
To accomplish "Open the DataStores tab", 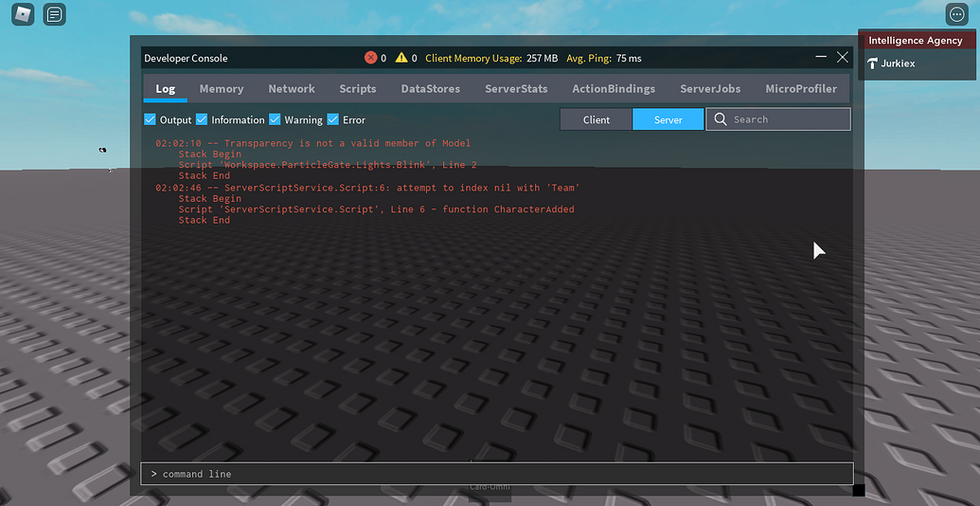I will pyautogui.click(x=431, y=89).
